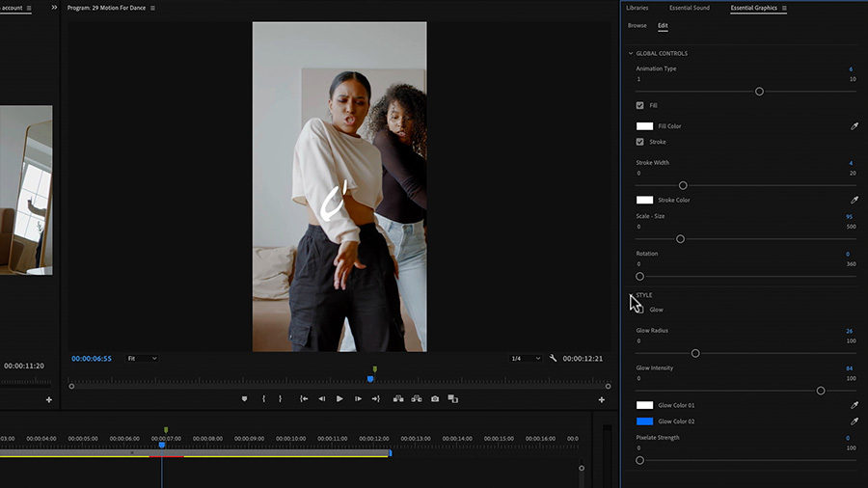Open the Essential Graphics panel menu
Viewport: 868px width, 488px height.
[784, 8]
